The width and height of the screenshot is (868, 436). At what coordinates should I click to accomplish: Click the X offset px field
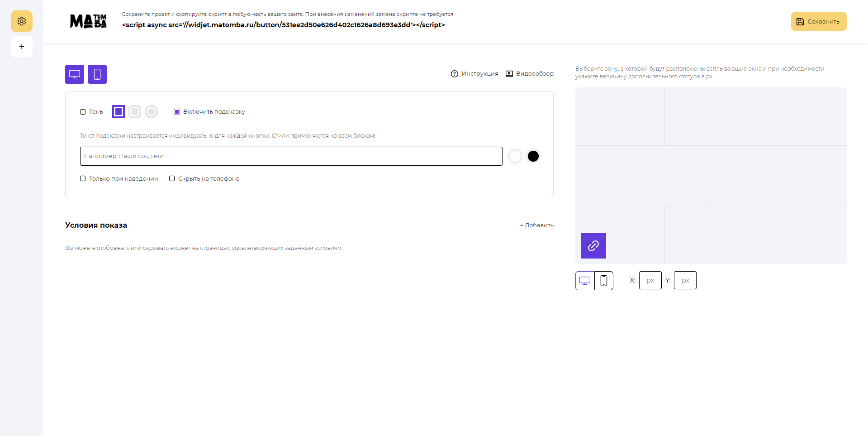(x=650, y=280)
